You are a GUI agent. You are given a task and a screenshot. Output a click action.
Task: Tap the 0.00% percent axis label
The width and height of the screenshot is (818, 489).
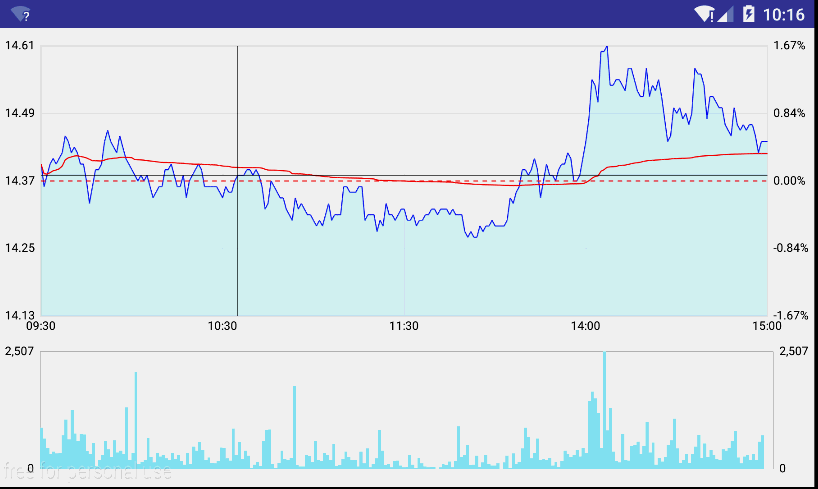789,181
